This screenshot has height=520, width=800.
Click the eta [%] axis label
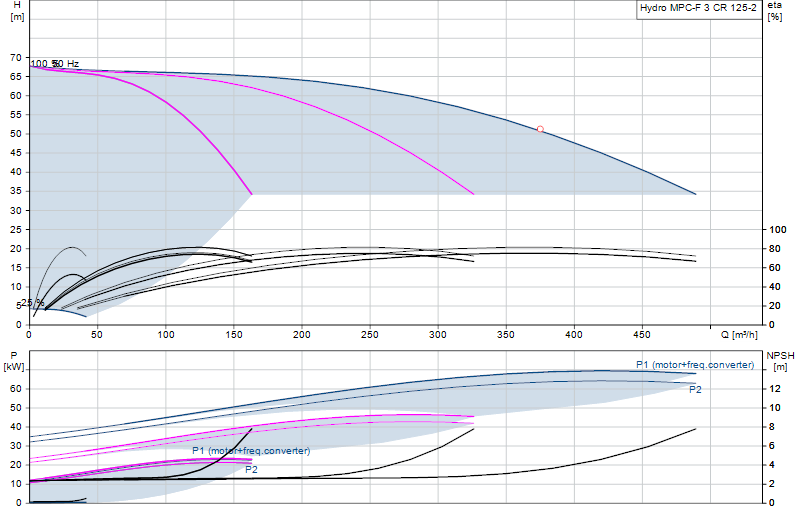tap(774, 11)
